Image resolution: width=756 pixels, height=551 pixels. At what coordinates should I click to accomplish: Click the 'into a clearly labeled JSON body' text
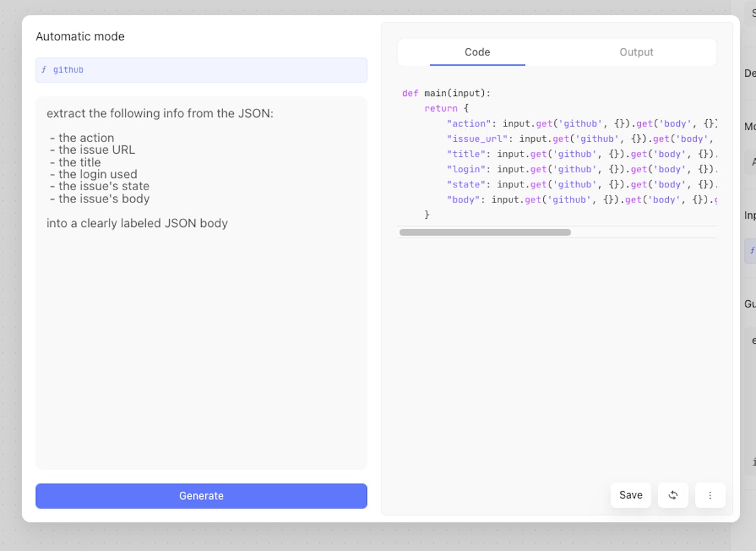(137, 223)
